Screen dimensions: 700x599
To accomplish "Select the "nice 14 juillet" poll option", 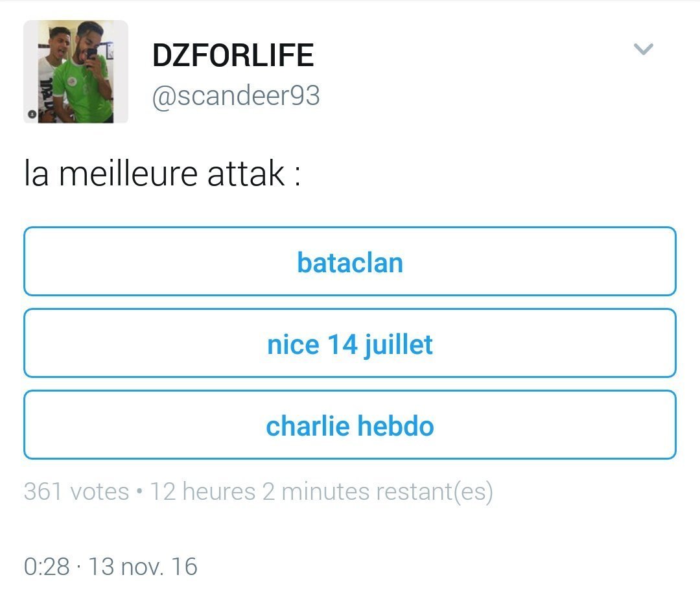I will point(350,343).
